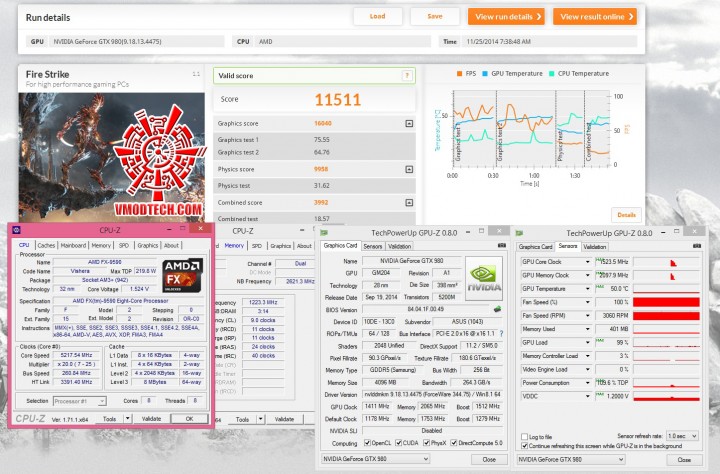Open Graphics Card tab in right GPU-Z window

(535, 247)
